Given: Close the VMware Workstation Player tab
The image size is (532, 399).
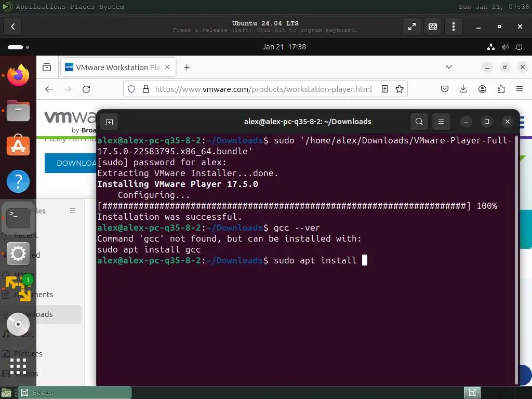Looking at the screenshot, I should point(167,67).
